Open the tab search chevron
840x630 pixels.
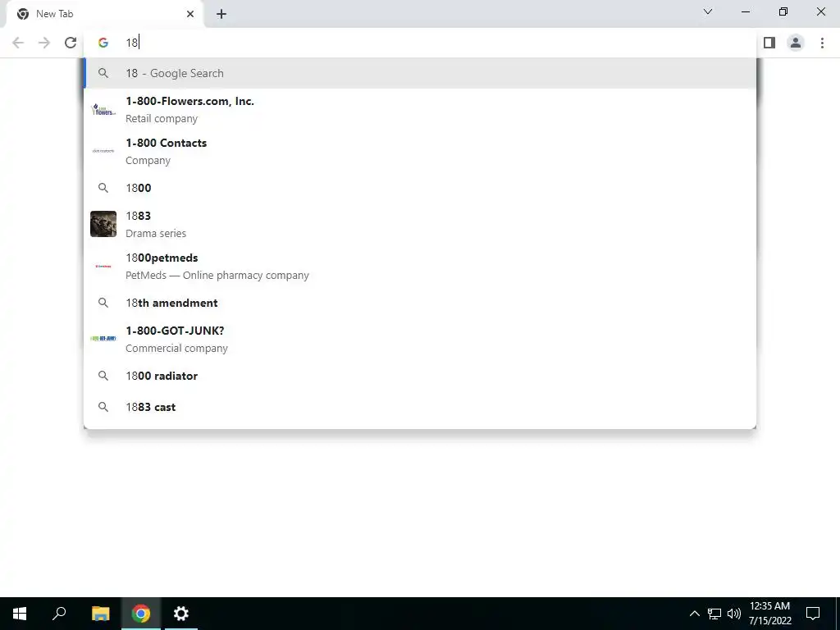pyautogui.click(x=708, y=11)
